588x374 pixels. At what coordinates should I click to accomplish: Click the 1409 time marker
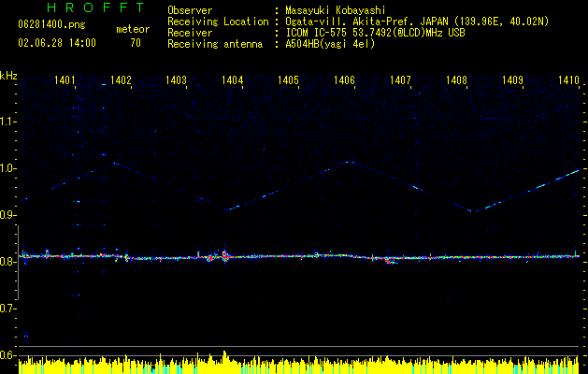pyautogui.click(x=512, y=80)
